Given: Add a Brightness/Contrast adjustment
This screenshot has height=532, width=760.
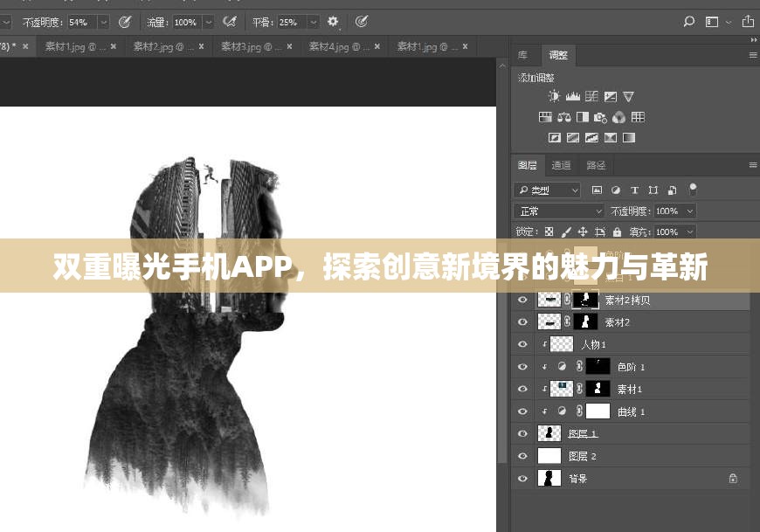Looking at the screenshot, I should pyautogui.click(x=554, y=96).
